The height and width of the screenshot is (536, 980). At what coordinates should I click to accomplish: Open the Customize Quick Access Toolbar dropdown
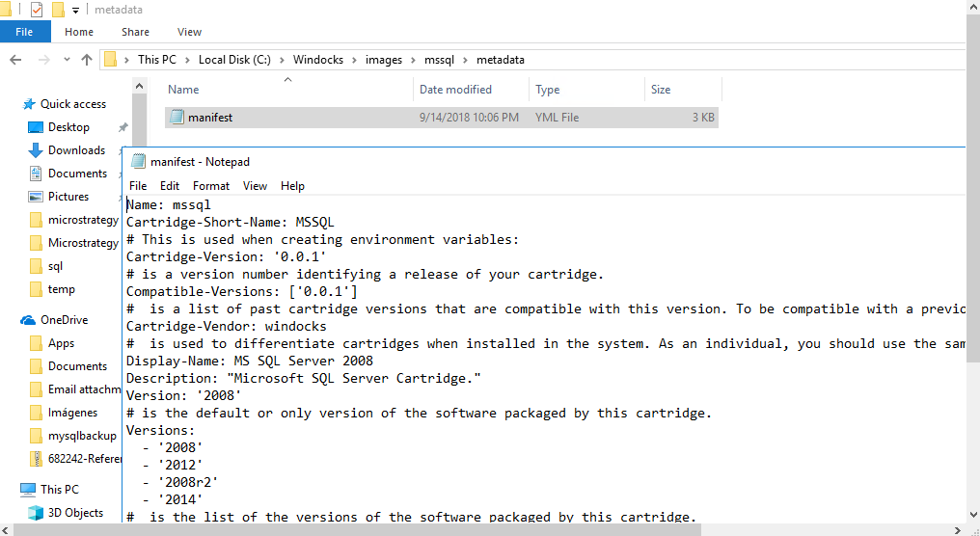point(75,11)
